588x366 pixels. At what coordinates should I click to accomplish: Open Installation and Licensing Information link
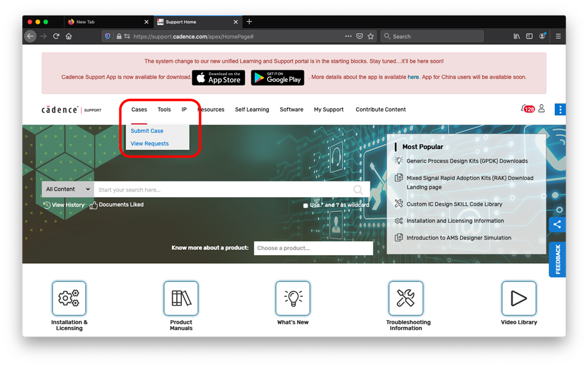tap(455, 221)
